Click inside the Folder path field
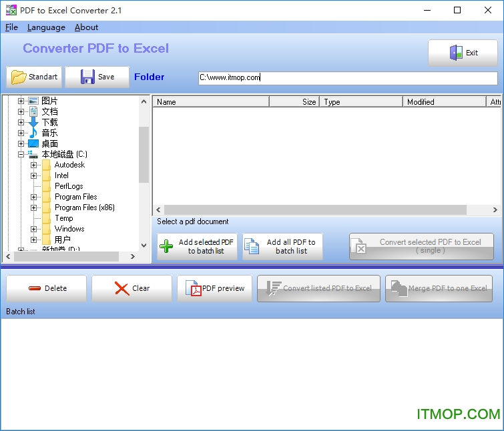504x431 pixels. (x=348, y=78)
